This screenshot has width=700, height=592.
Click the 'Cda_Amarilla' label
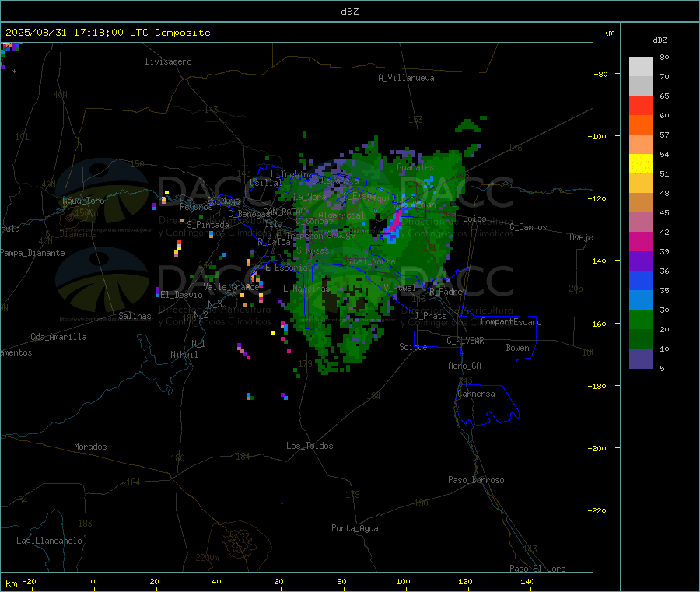click(x=58, y=337)
